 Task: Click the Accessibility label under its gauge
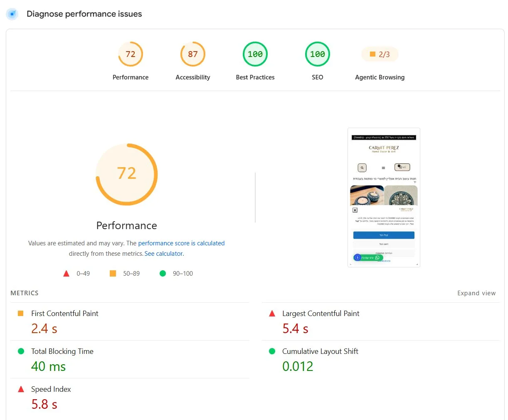coord(193,77)
